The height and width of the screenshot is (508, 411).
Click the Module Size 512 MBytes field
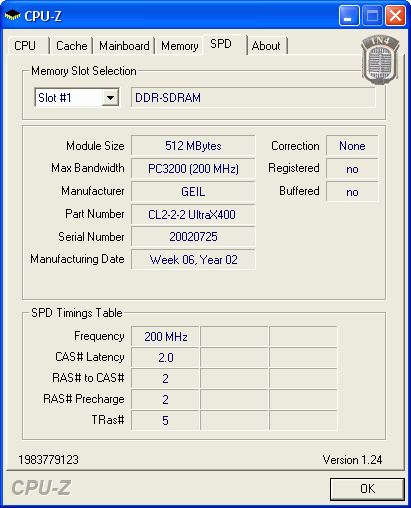[x=193, y=146]
